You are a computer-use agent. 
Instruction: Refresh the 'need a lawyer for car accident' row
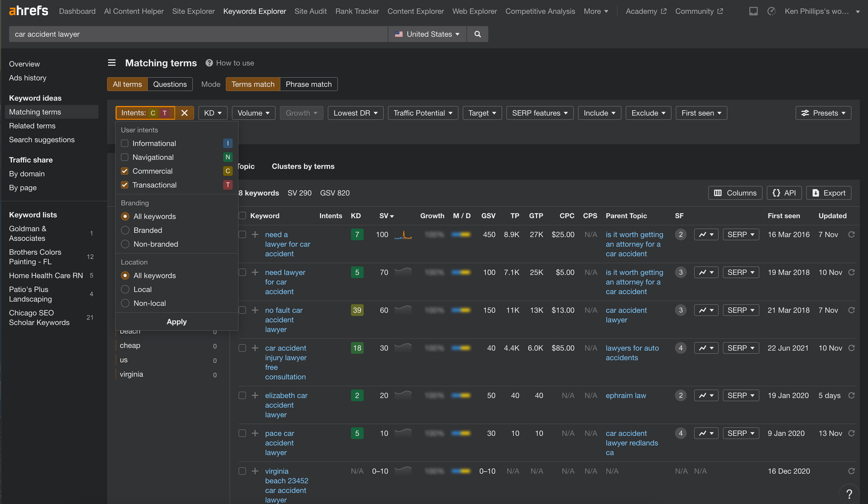851,234
